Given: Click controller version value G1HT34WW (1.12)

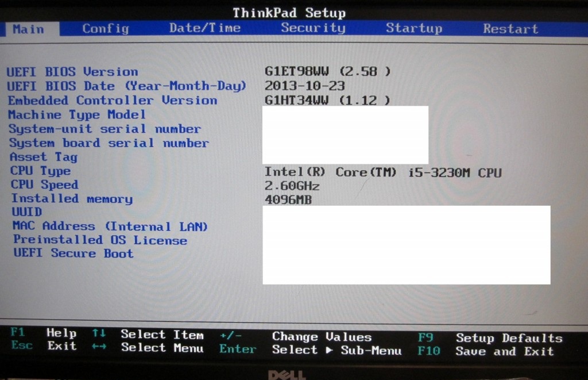Looking at the screenshot, I should tap(327, 100).
